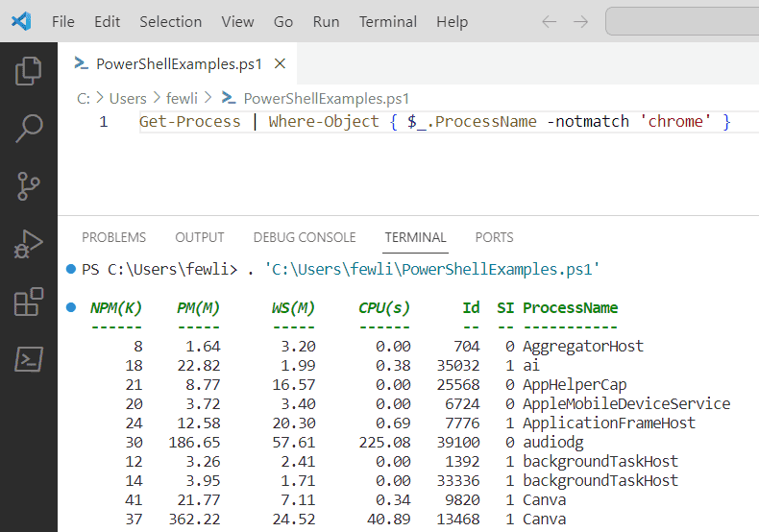This screenshot has width=759, height=532.
Task: Click the CPU(s) column header
Action: tap(384, 307)
